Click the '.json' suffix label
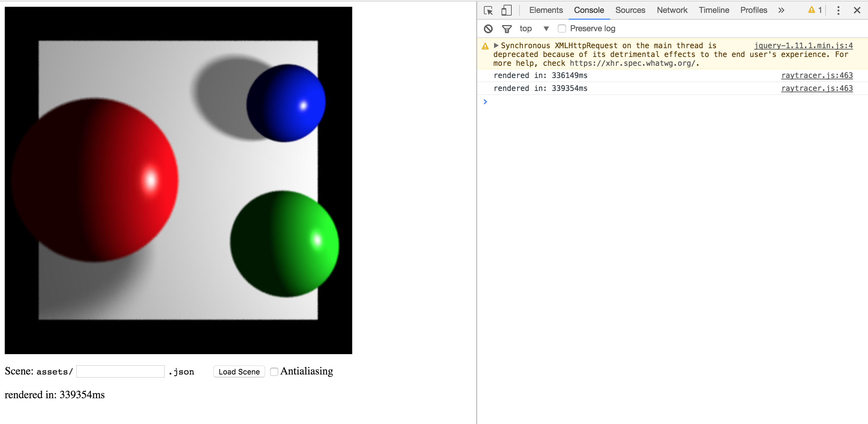This screenshot has width=868, height=424. click(181, 372)
